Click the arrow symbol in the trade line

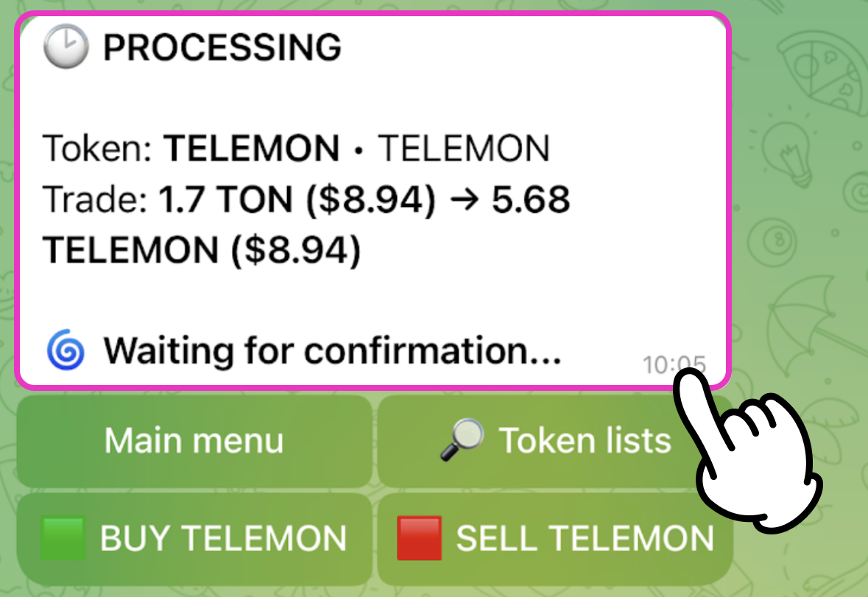[464, 199]
